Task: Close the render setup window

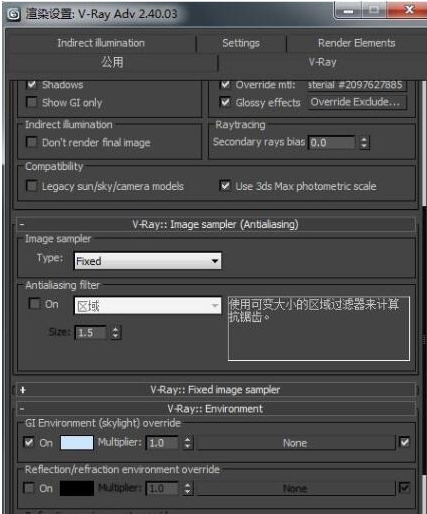Action: (x=409, y=10)
